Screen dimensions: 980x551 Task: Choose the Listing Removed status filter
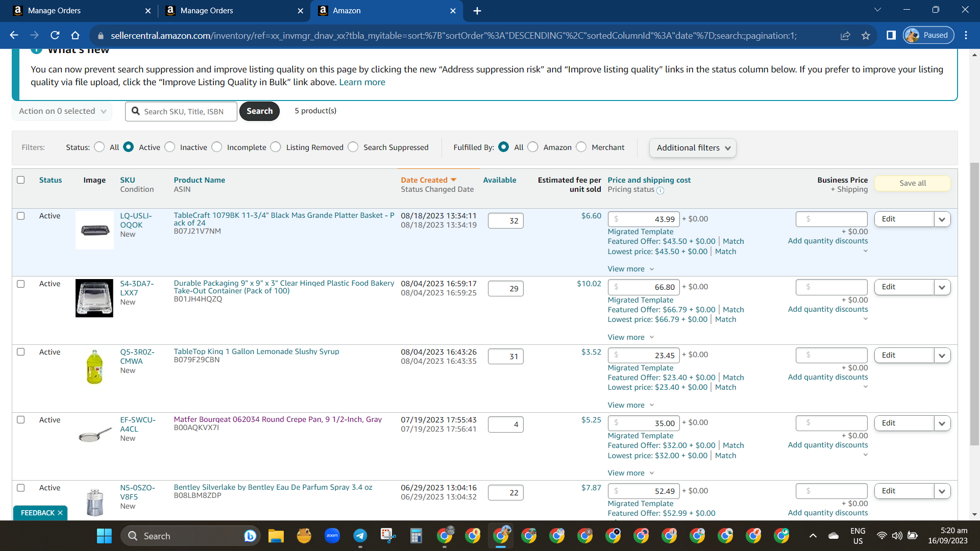coord(276,147)
